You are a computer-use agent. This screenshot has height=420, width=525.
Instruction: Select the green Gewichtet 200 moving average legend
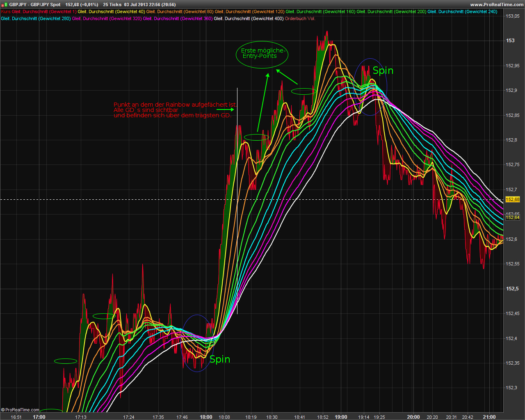pyautogui.click(x=391, y=12)
